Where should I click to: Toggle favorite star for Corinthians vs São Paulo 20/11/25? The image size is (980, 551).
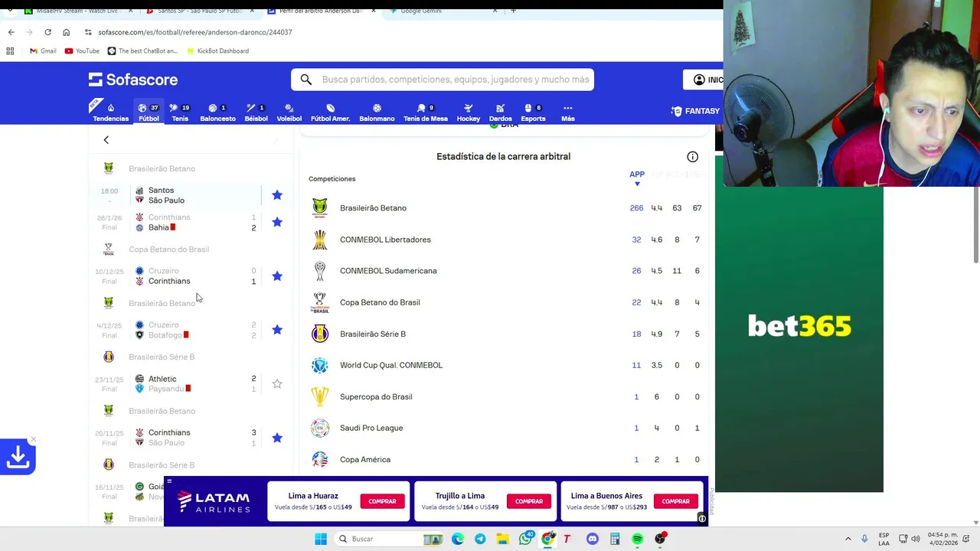pos(277,438)
